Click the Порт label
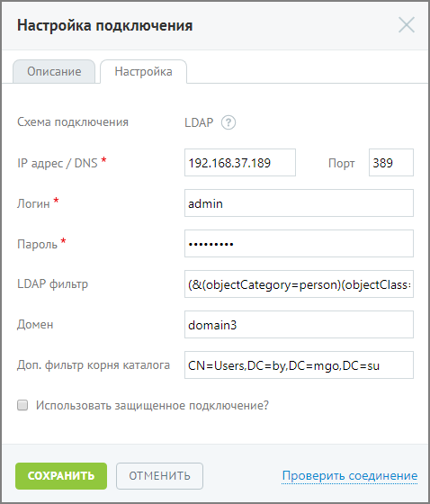 click(341, 163)
